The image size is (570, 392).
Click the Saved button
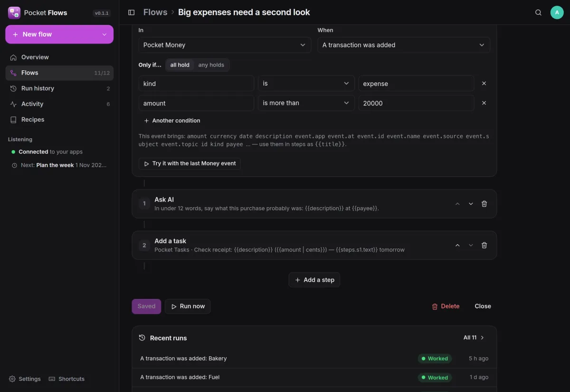(146, 306)
